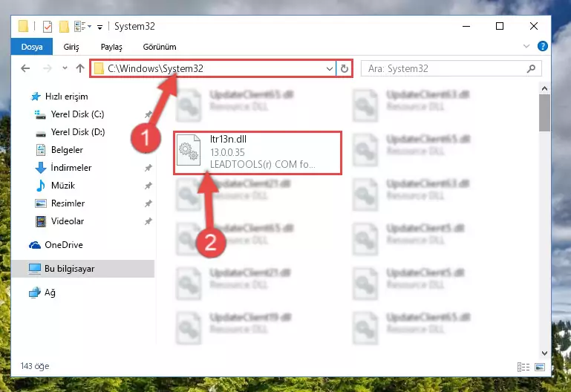571x392 pixels.
Task: Click the folder icon in title bar
Action: [x=23, y=26]
